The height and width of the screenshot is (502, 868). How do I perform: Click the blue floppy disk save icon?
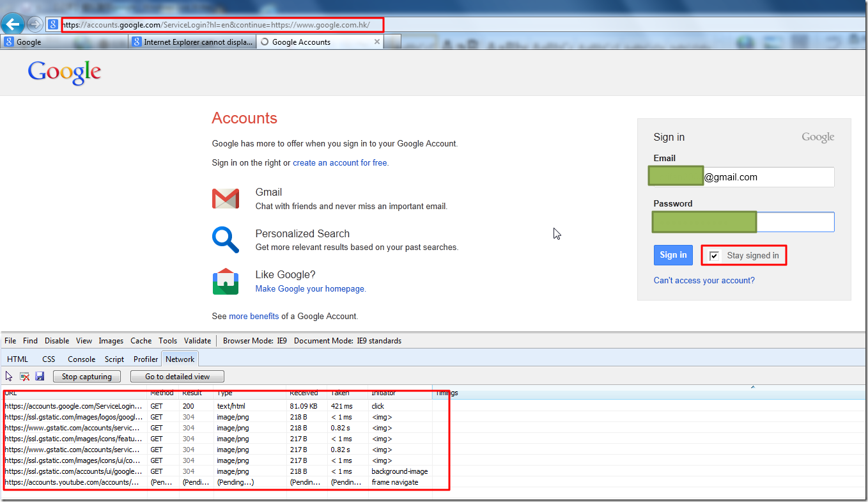point(40,376)
